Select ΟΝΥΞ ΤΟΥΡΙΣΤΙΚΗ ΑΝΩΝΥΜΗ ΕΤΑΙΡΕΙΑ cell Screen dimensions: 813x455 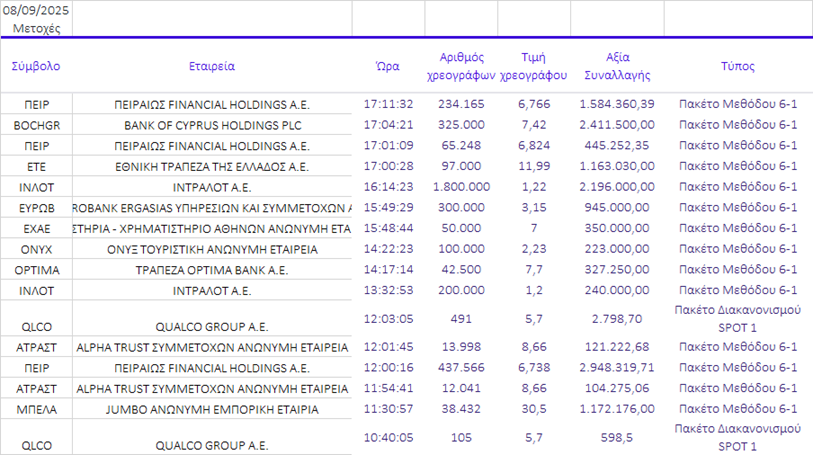pyautogui.click(x=212, y=250)
